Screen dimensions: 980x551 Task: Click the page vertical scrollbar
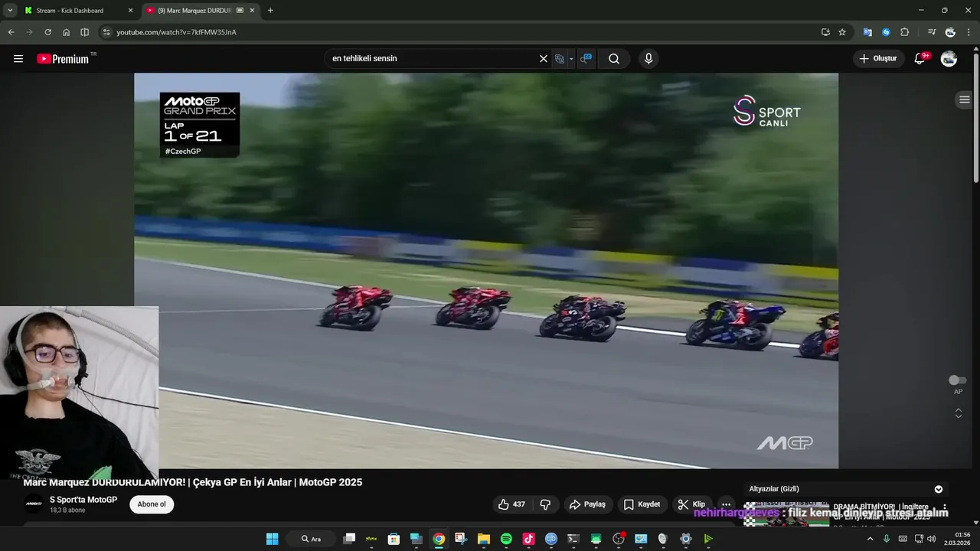click(x=975, y=115)
